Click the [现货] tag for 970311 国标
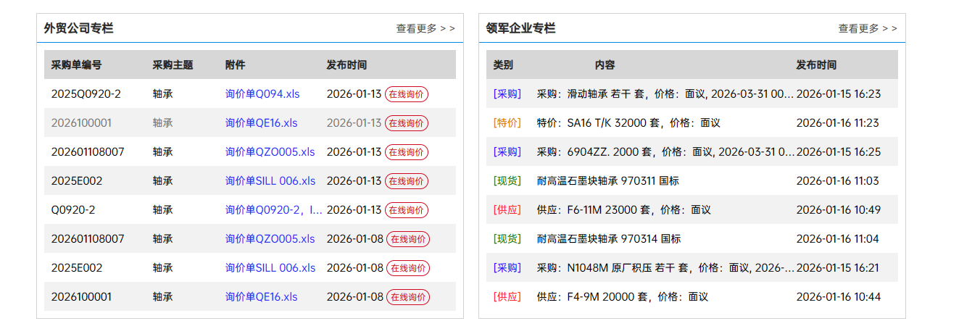 pos(507,181)
